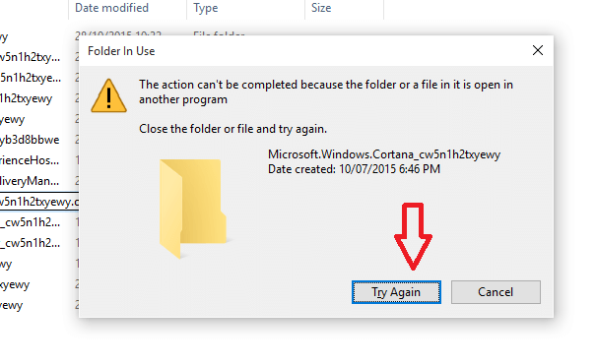The width and height of the screenshot is (596, 364).
Task: Select the list item reading 5n1h2txye...
Action: click(31, 78)
